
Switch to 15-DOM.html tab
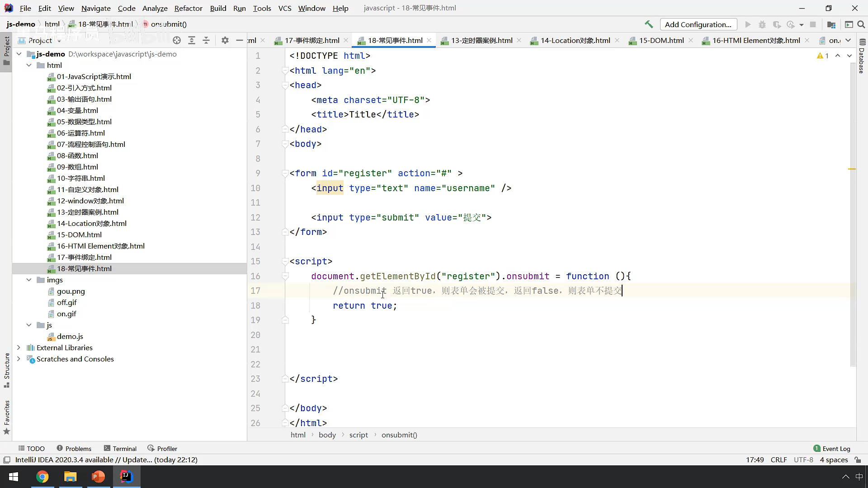click(x=661, y=41)
